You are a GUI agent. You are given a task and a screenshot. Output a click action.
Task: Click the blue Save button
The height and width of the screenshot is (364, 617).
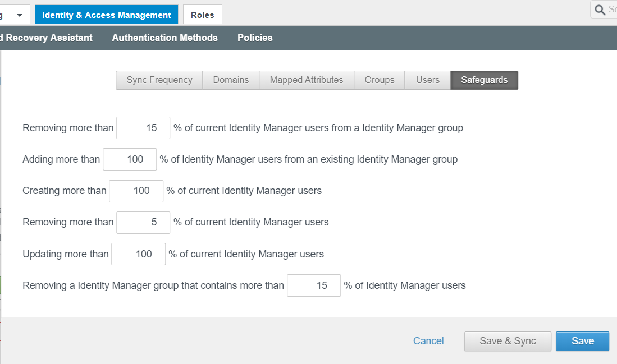click(x=582, y=341)
